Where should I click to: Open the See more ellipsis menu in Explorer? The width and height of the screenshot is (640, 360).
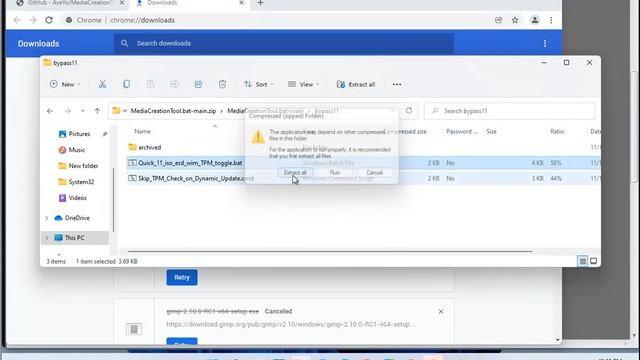[397, 84]
